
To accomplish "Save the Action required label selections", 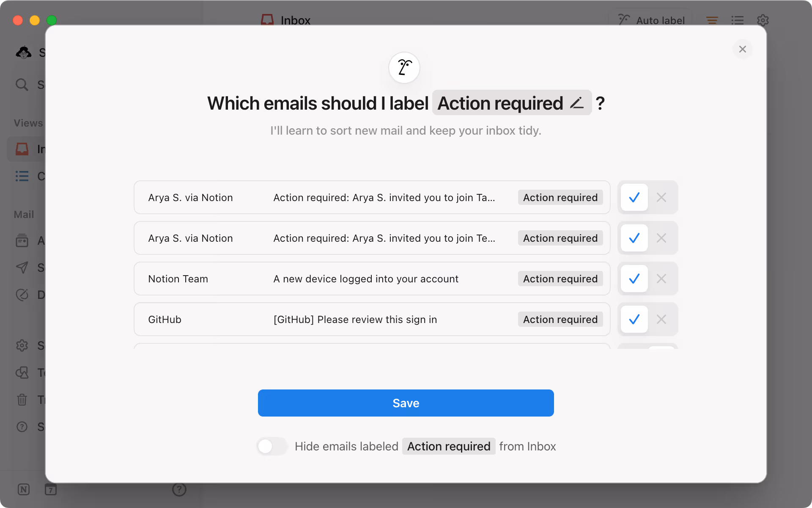I will [405, 403].
